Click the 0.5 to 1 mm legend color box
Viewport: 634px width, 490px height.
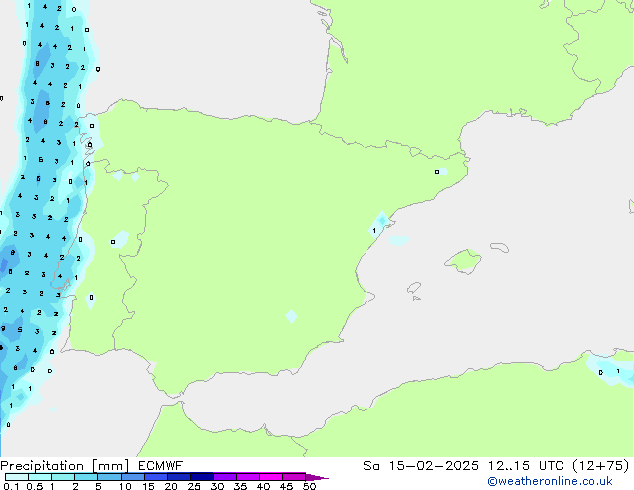[40, 477]
